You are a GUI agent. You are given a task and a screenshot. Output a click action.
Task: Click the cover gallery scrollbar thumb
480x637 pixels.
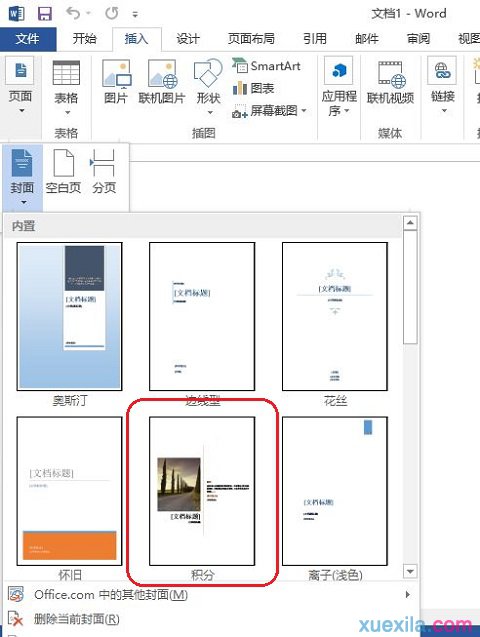(410, 288)
